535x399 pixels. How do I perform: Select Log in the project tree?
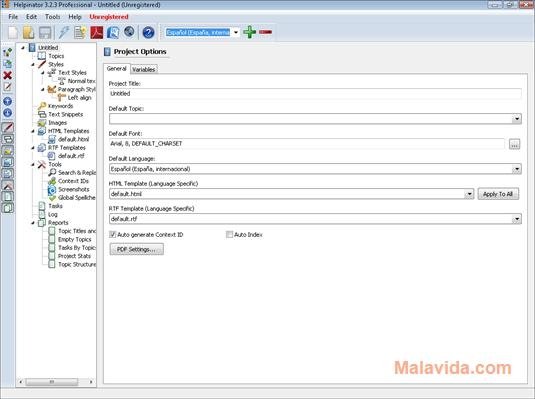(53, 214)
